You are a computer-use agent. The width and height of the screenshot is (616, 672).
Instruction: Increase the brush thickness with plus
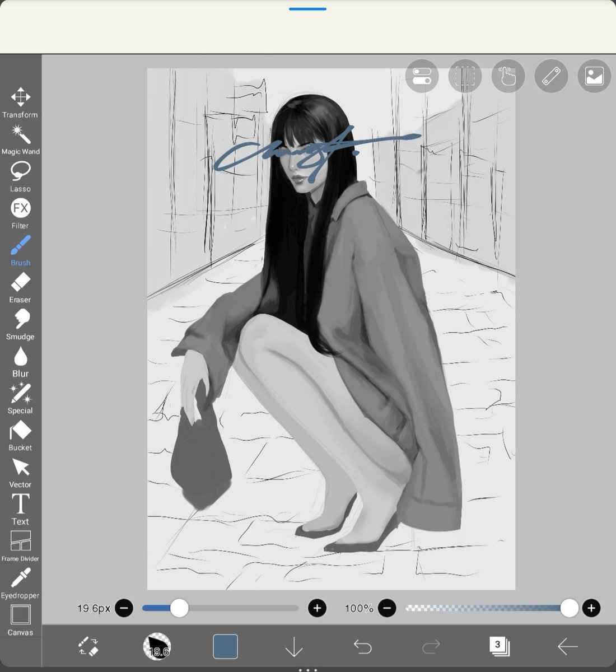click(x=318, y=608)
